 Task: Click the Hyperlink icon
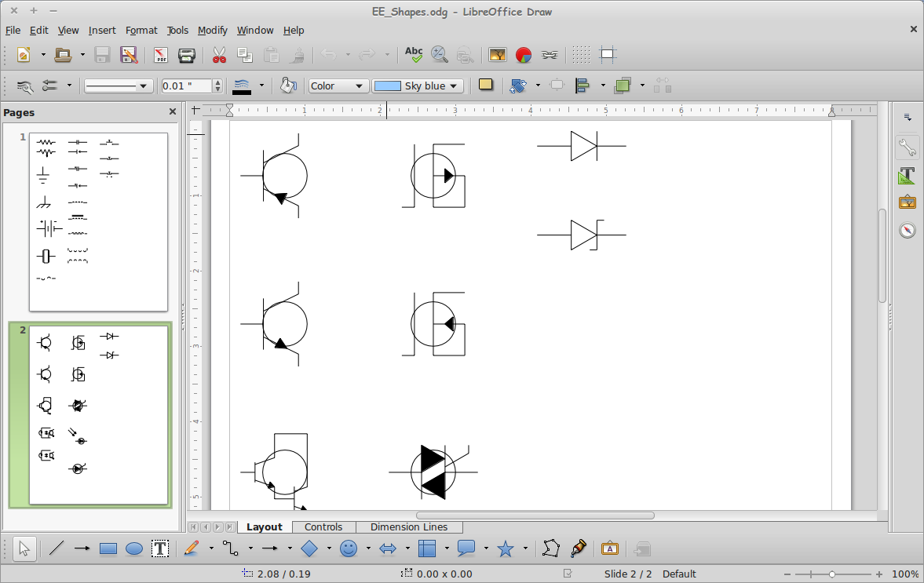click(550, 55)
